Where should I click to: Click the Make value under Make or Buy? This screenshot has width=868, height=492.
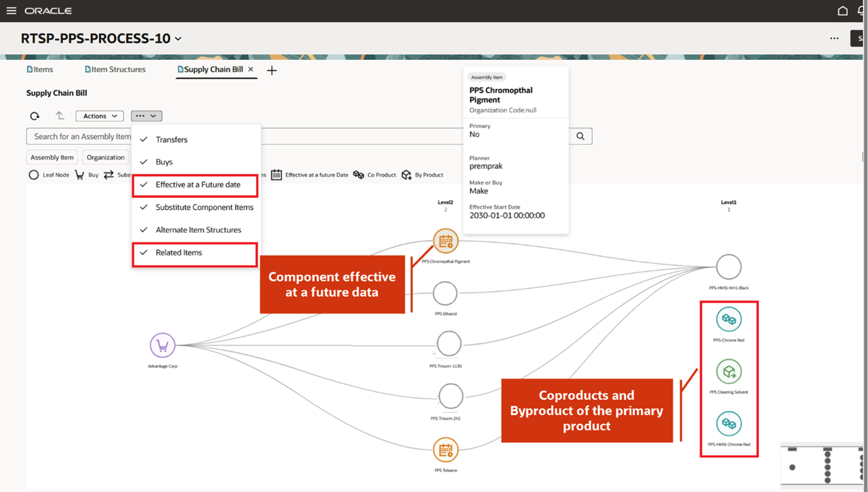click(479, 191)
